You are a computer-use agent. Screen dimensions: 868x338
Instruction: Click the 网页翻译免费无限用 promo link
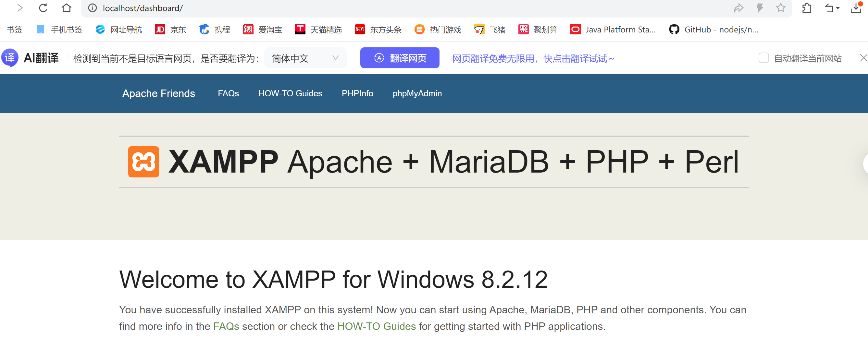(533, 59)
